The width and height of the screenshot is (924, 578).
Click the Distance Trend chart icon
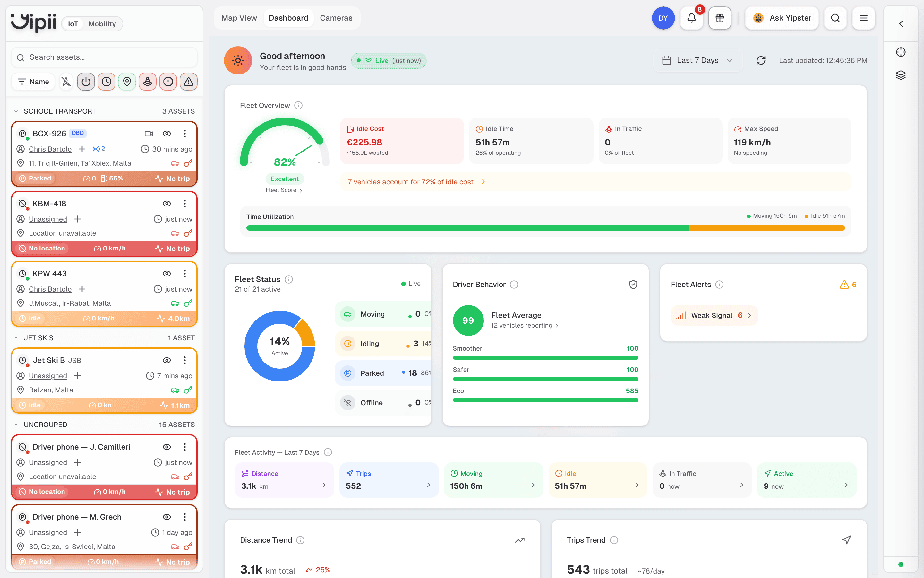520,540
